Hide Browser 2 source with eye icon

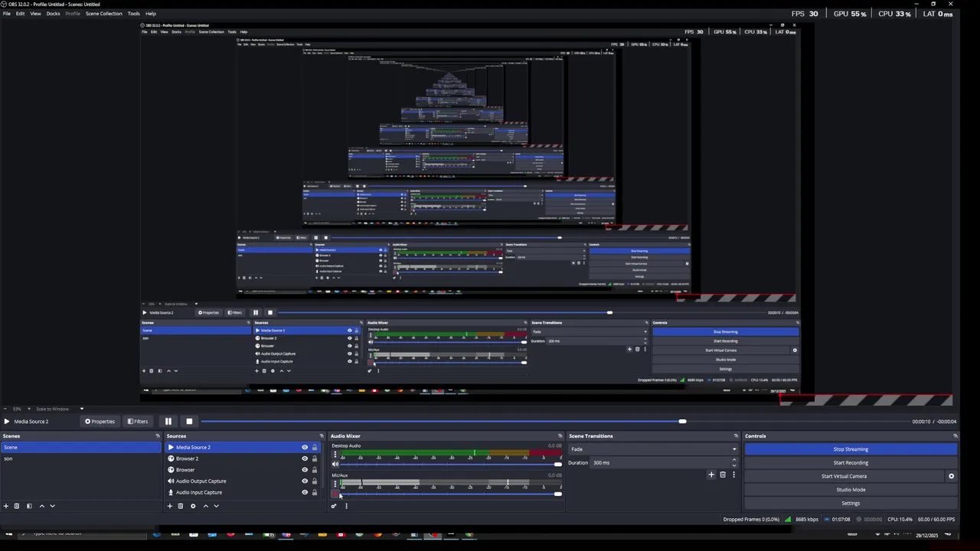click(x=305, y=458)
